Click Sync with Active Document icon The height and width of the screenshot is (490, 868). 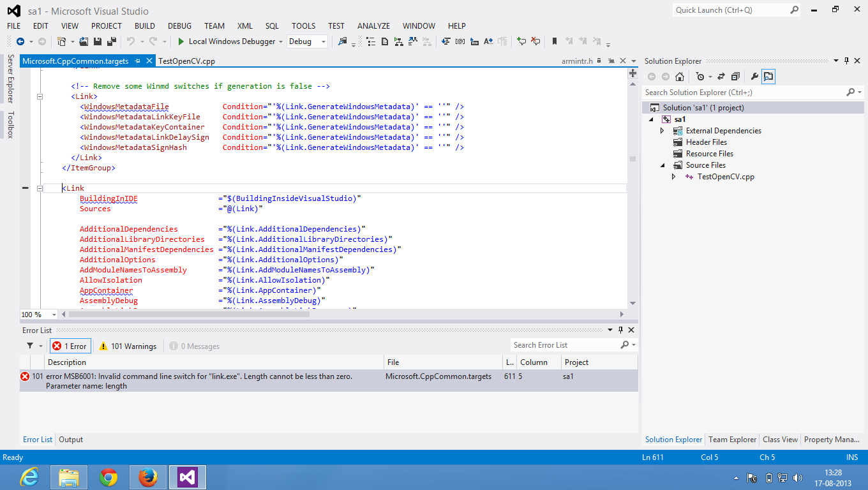coord(721,77)
